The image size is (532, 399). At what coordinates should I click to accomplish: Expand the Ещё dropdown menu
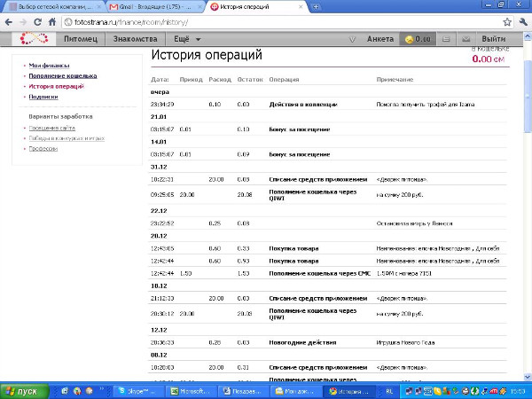tap(187, 39)
